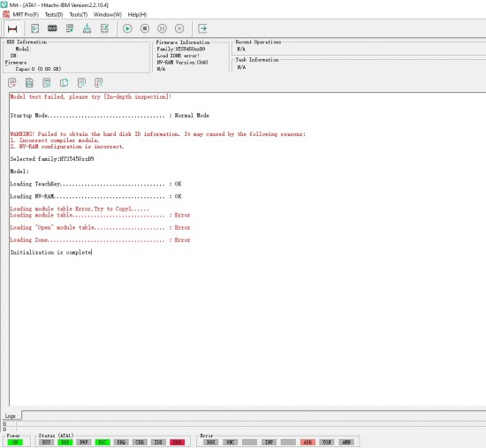
Task: Click 'Selected family:HTS5450xxB9' log line
Action: 52,159
